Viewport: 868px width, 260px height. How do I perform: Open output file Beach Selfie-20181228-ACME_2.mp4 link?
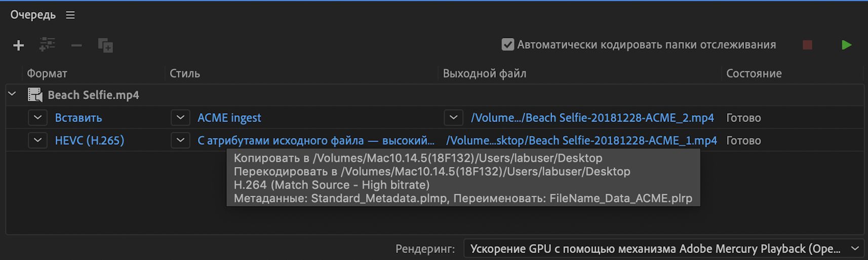pos(592,118)
